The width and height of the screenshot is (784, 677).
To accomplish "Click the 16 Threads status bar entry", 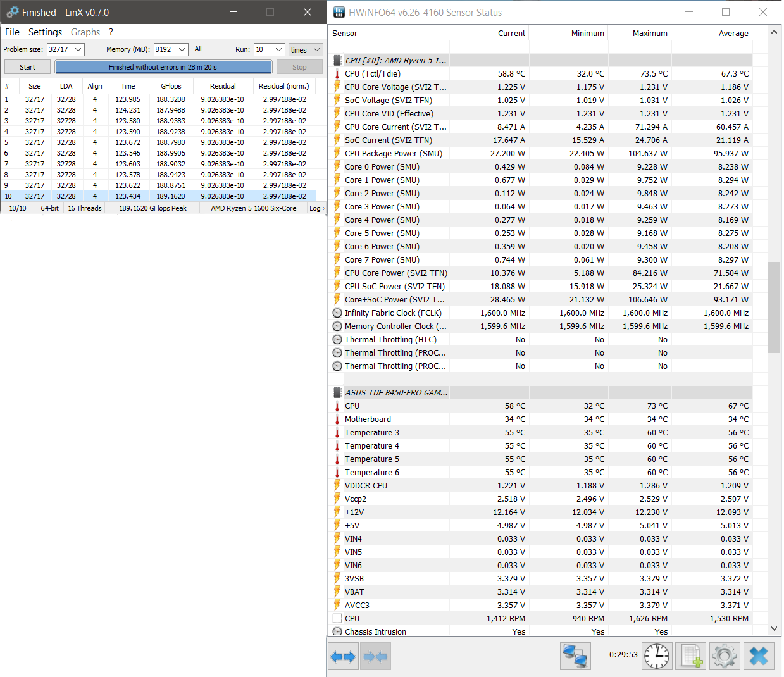I will point(85,208).
